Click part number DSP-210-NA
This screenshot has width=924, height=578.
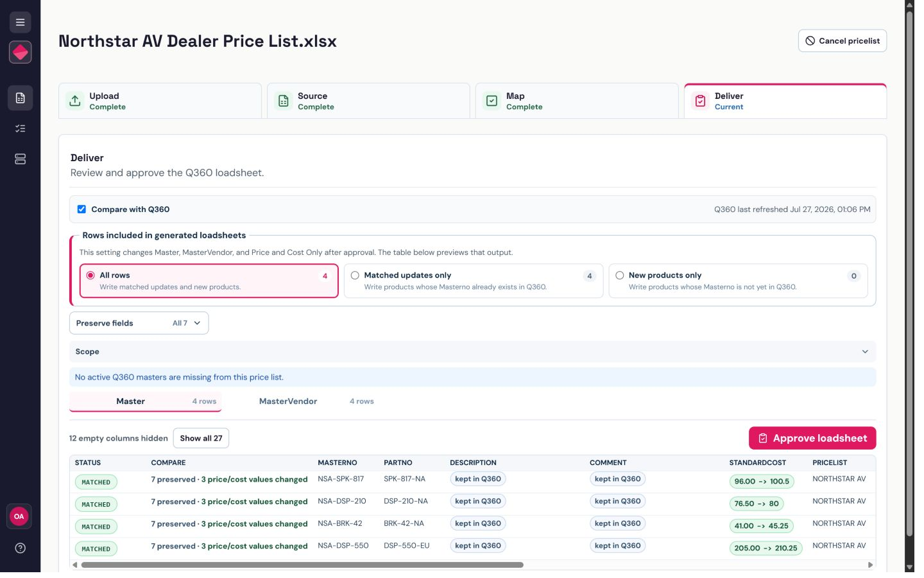(406, 502)
